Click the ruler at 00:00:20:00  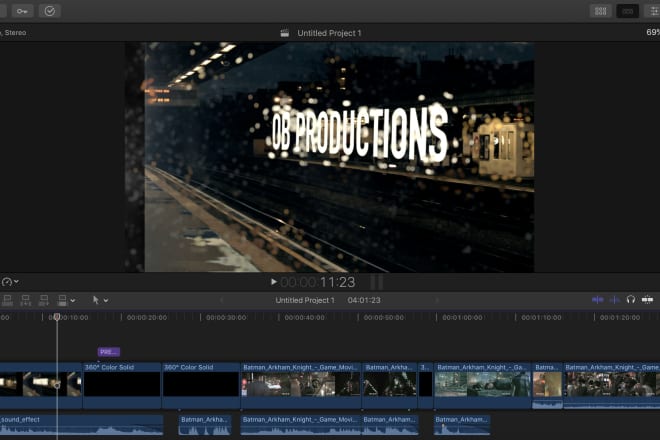pos(147,317)
